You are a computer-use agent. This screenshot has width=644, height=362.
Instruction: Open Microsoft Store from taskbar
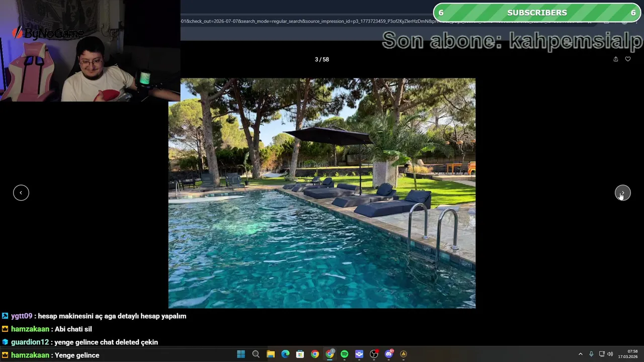tap(300, 354)
